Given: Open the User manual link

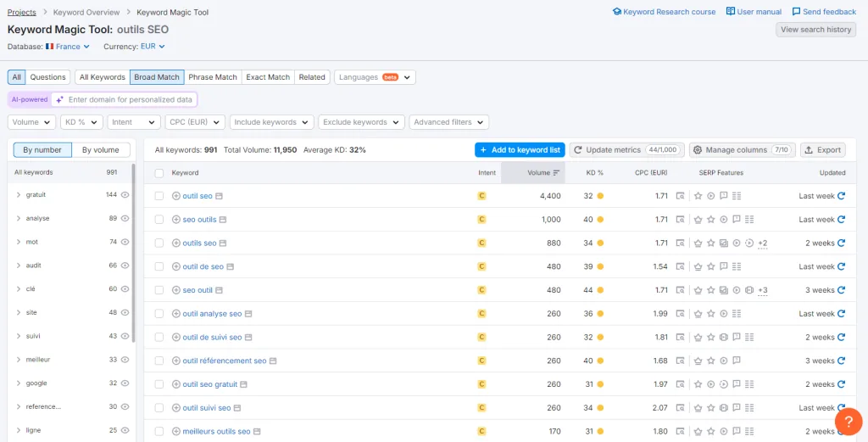Looking at the screenshot, I should point(754,12).
